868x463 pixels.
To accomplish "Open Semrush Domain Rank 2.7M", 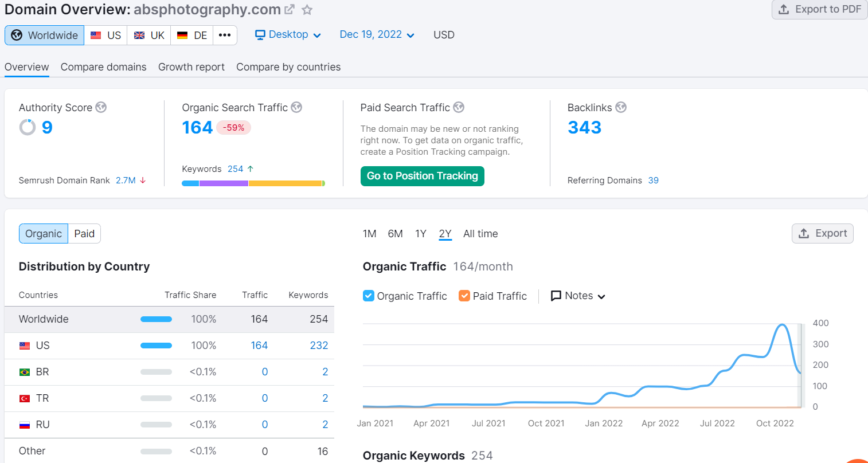I will pyautogui.click(x=126, y=180).
